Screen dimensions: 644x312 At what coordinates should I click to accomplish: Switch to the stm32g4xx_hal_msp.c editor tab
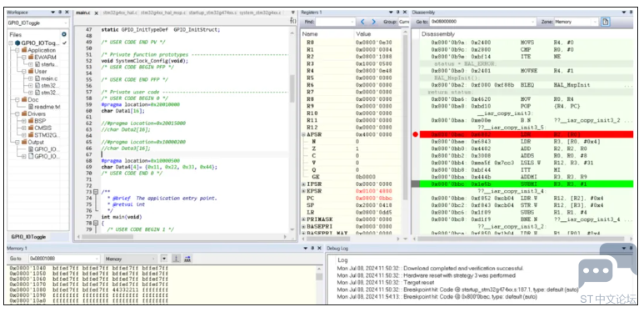(x=163, y=13)
